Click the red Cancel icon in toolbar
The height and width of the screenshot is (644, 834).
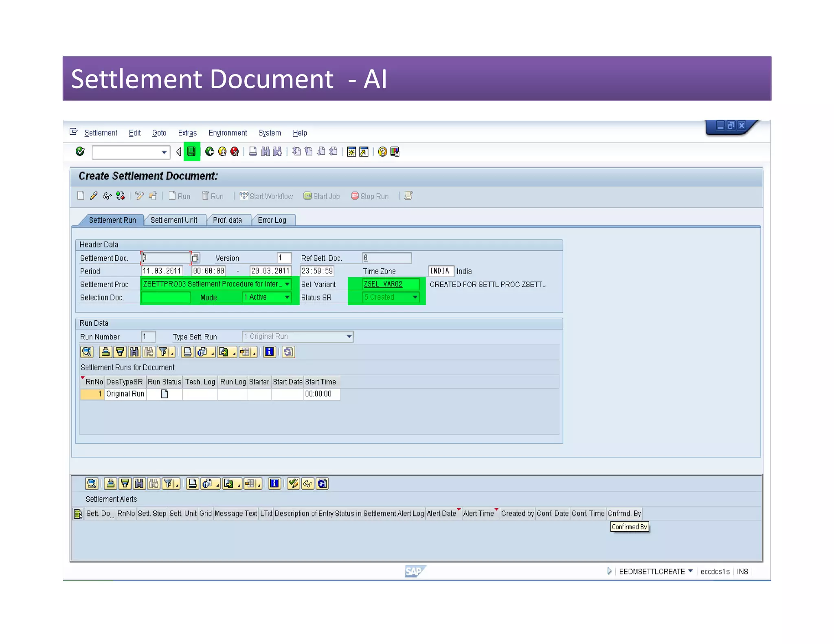(235, 152)
